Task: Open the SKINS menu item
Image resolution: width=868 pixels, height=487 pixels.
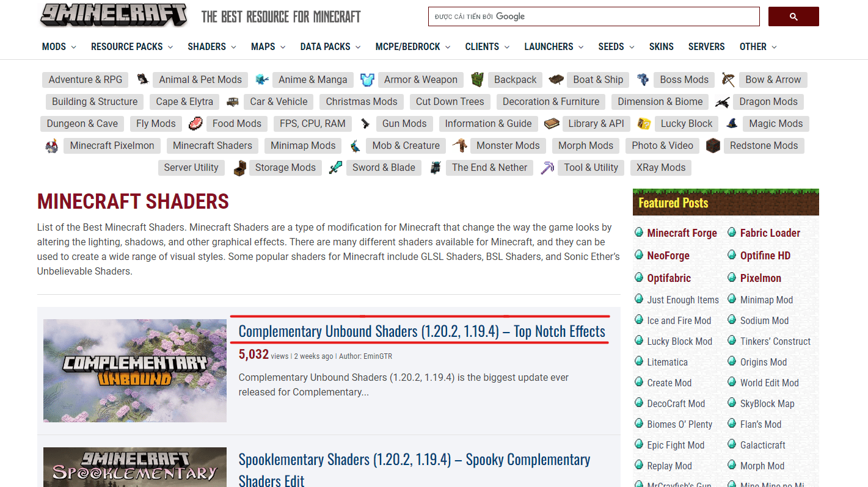Action: click(x=662, y=46)
